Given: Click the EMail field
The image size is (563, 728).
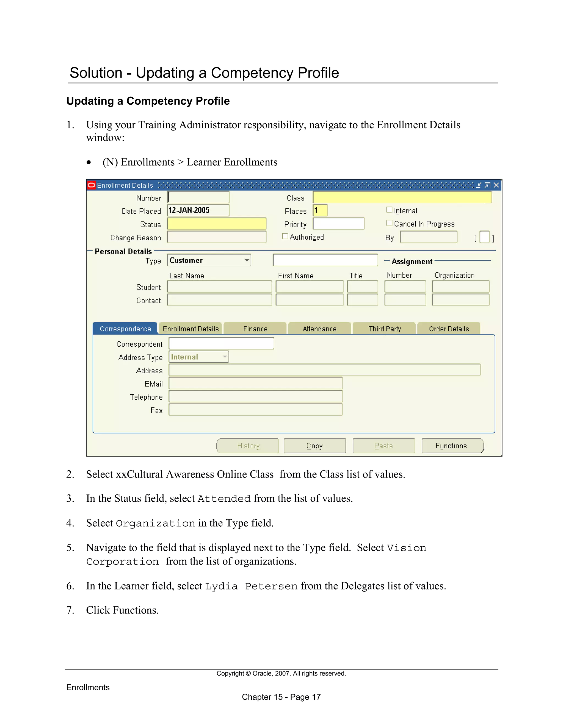Looking at the screenshot, I should point(256,383).
